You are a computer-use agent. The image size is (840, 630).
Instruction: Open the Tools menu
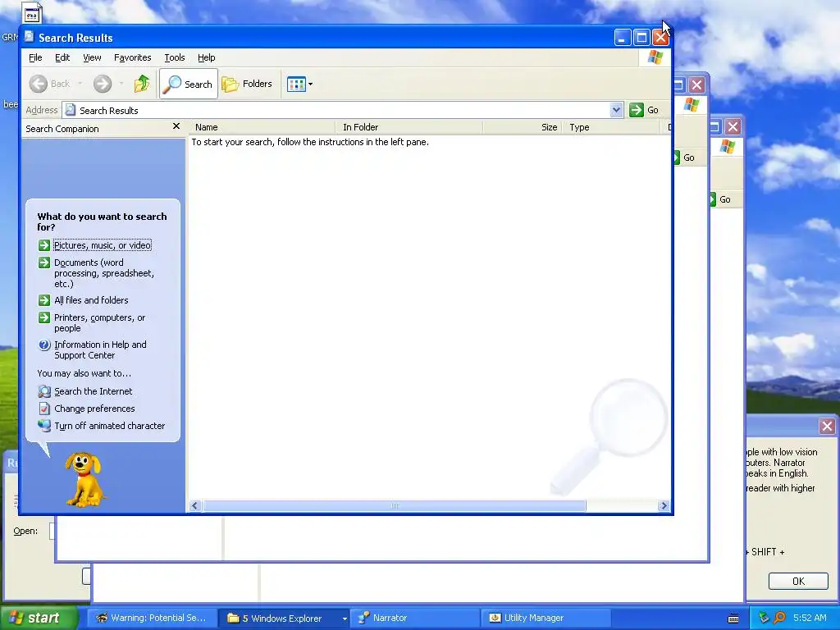tap(174, 57)
